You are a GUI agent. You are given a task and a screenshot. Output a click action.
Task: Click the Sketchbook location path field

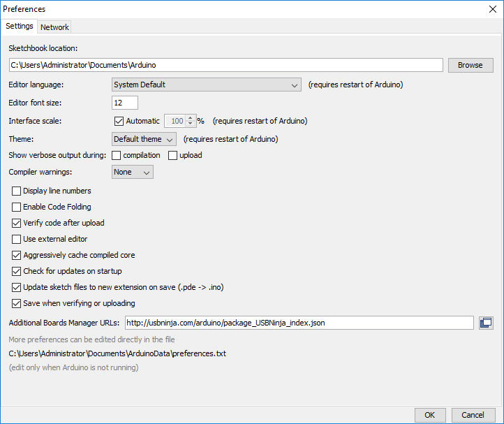[226, 65]
